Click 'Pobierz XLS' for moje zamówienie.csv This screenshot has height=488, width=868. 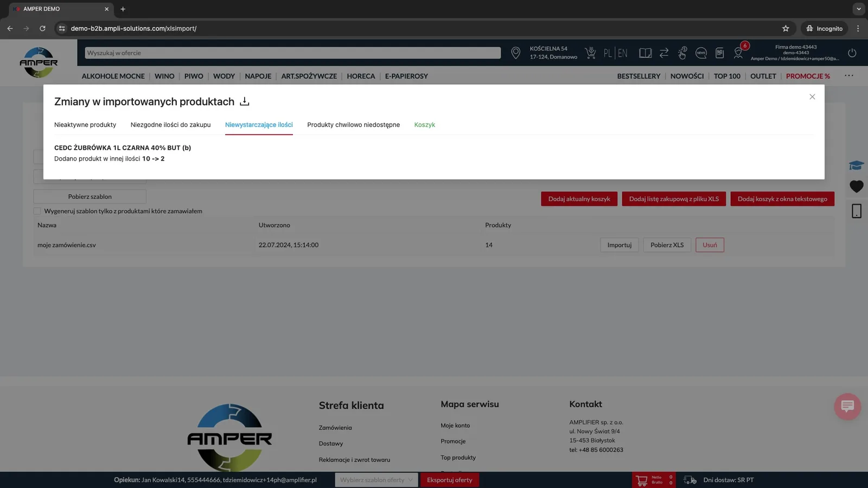point(667,245)
